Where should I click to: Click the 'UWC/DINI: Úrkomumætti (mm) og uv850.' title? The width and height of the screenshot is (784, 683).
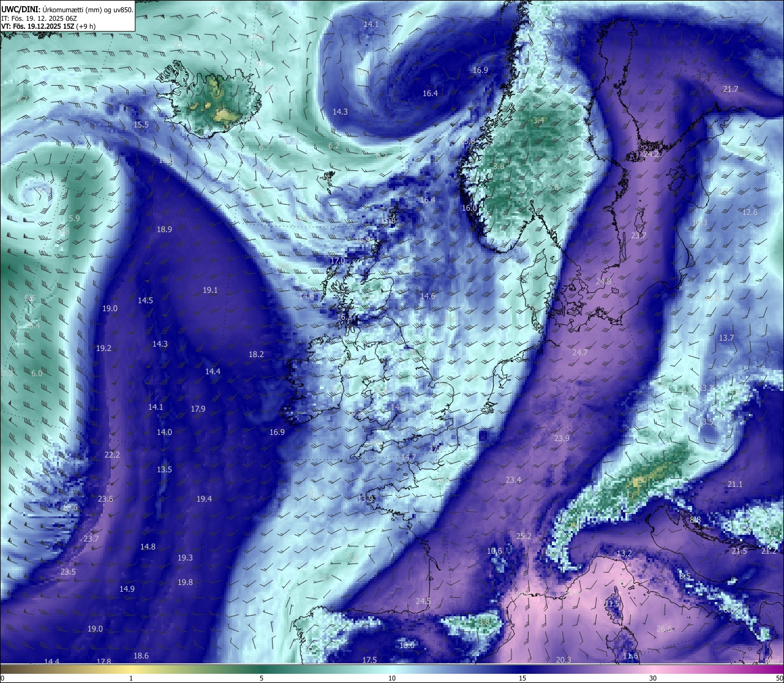[x=67, y=9]
